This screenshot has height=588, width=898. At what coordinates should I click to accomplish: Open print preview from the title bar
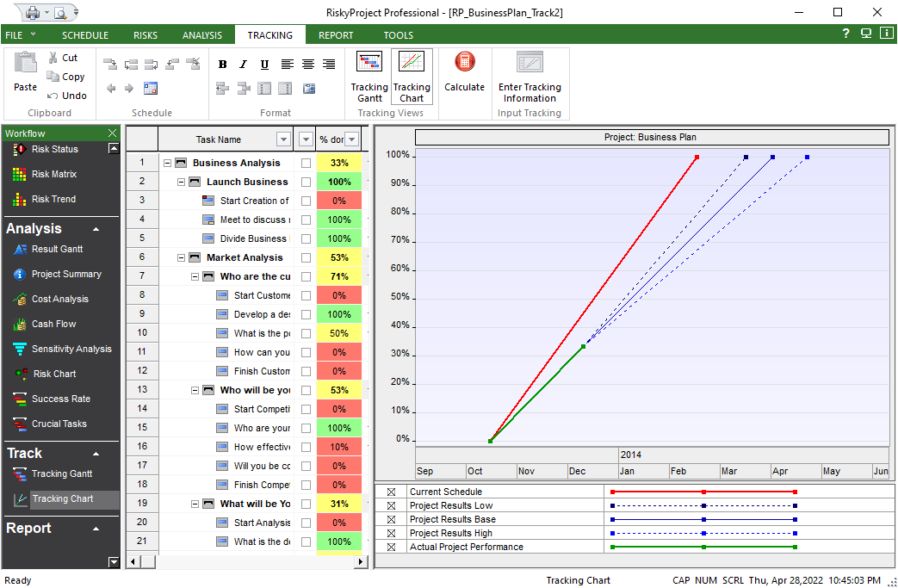point(60,12)
